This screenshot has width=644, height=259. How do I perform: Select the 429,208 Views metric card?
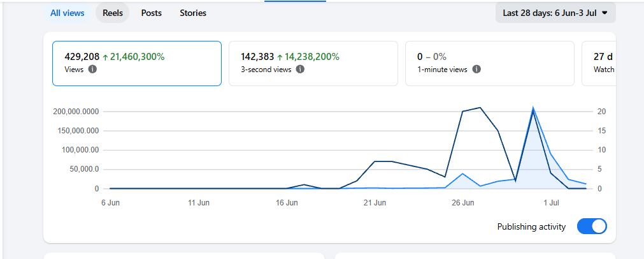pyautogui.click(x=137, y=63)
